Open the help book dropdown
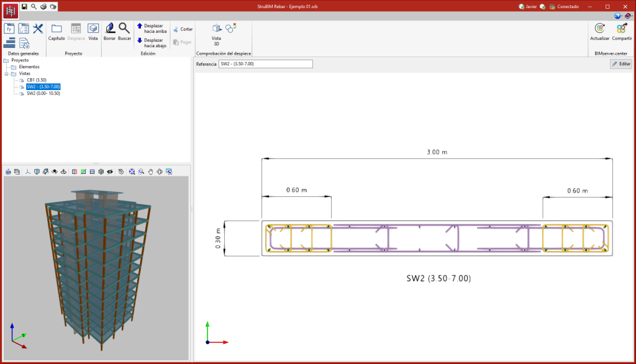 pos(629,16)
